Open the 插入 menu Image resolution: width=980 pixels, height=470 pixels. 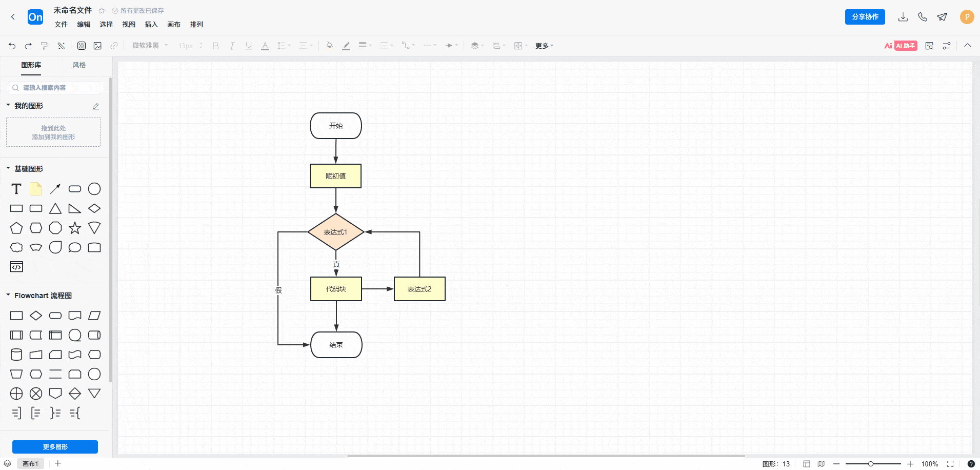(x=151, y=24)
